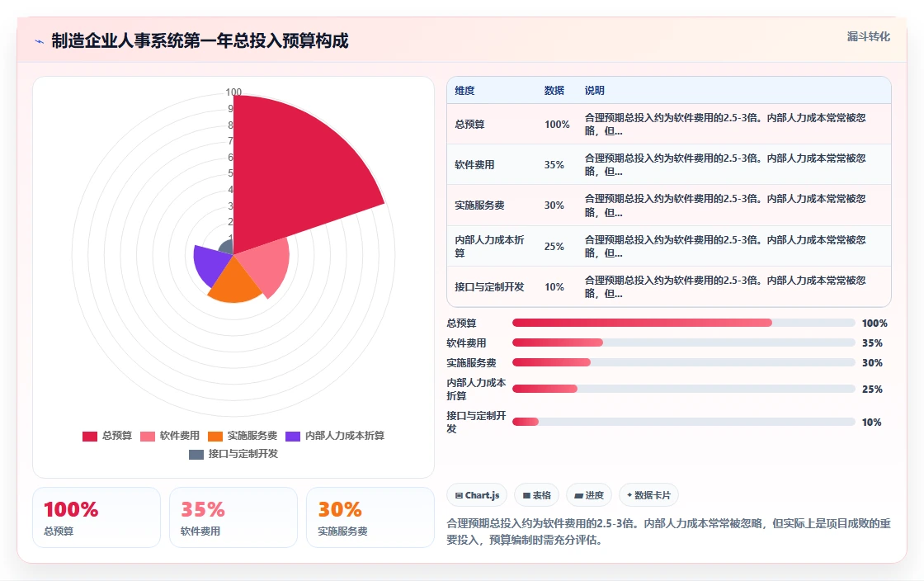Click the 100% cell in table

(x=557, y=125)
